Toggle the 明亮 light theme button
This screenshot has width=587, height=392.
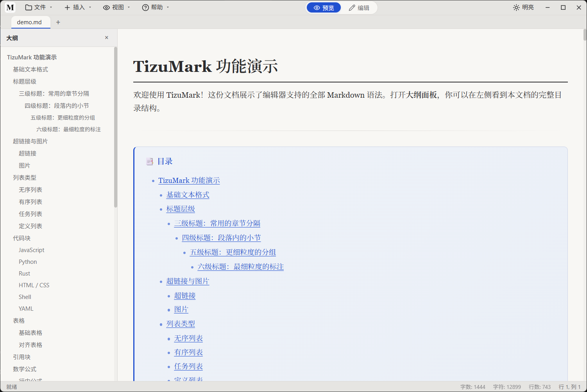click(523, 7)
